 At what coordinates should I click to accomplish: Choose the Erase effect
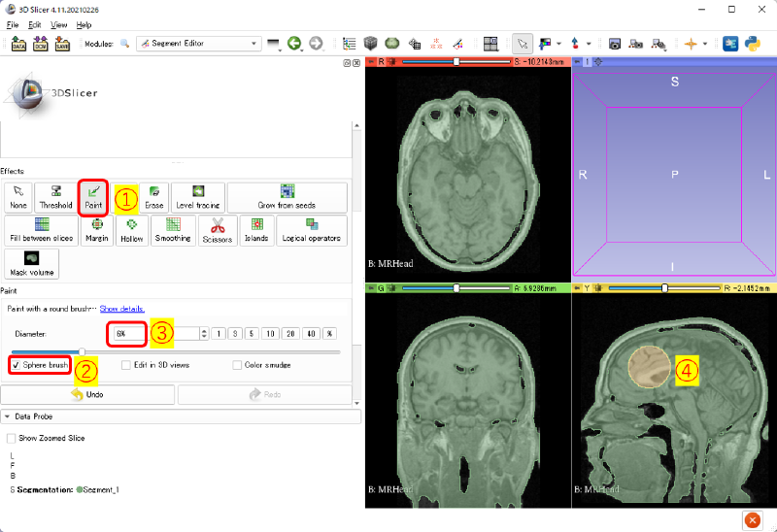[x=153, y=197]
